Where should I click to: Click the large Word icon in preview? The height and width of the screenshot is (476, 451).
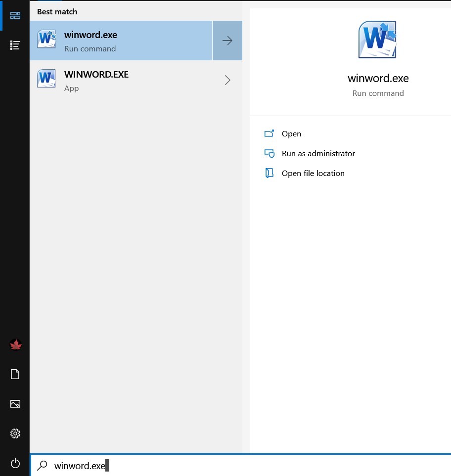click(377, 40)
